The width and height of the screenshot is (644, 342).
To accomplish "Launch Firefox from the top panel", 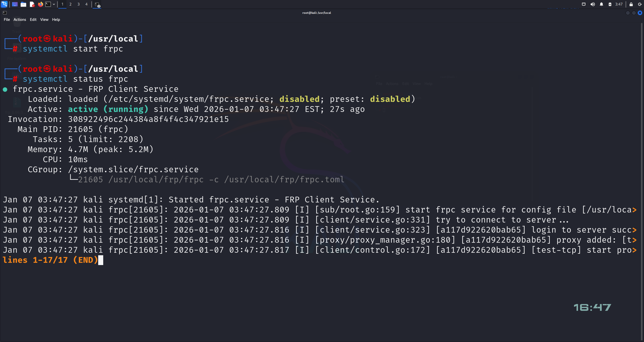I will coord(41,4).
